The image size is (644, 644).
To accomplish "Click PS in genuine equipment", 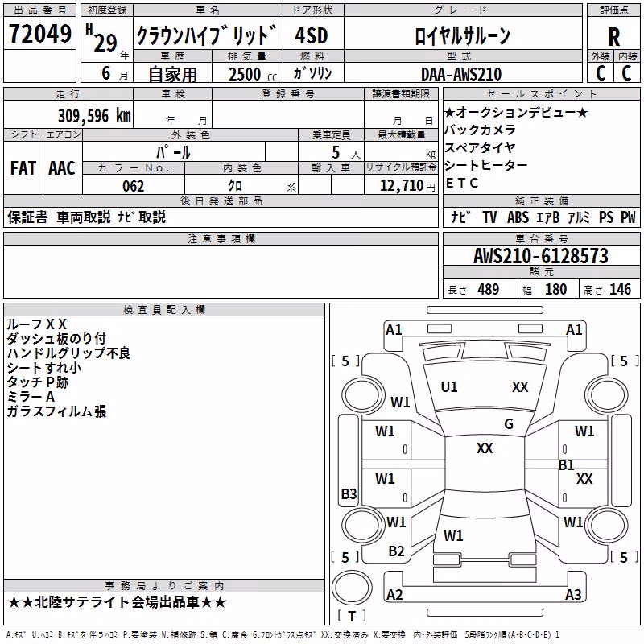I will coord(606,217).
